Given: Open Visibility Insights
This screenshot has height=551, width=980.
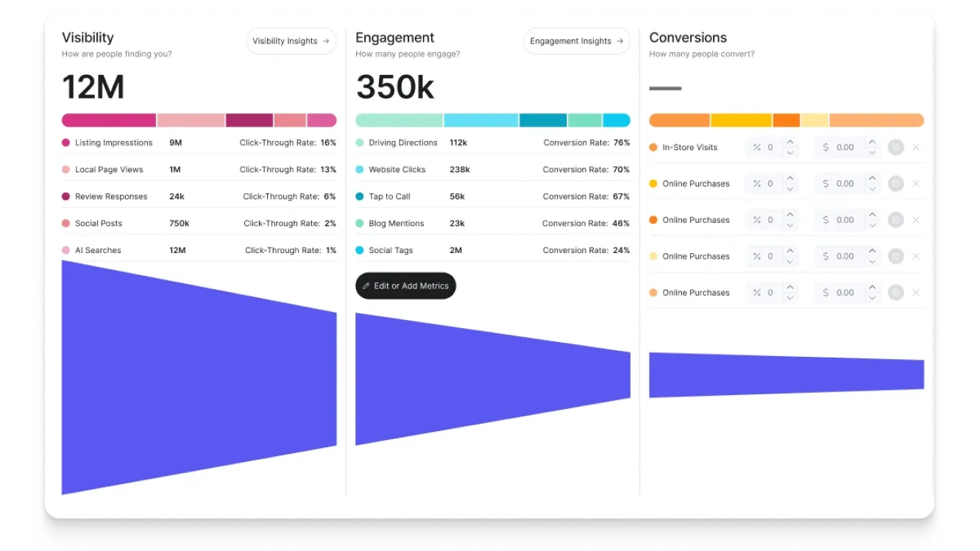Looking at the screenshot, I should (x=291, y=41).
